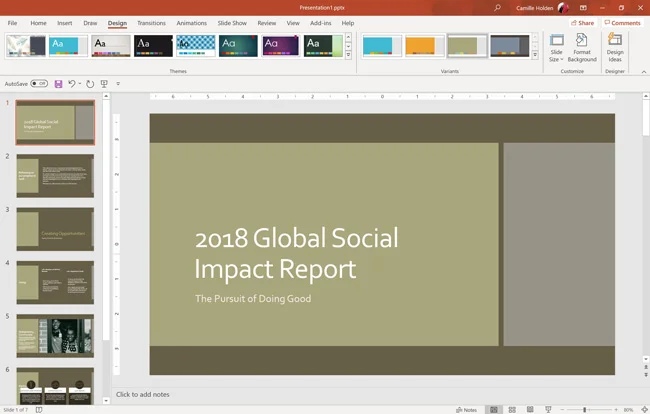650x414 pixels.
Task: Fit slide to current window icon
Action: (x=644, y=410)
